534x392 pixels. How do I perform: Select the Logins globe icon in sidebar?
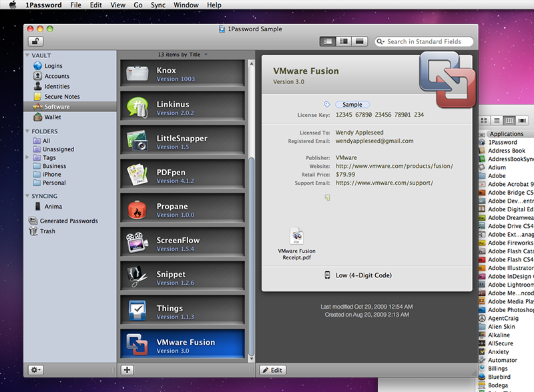(x=38, y=66)
